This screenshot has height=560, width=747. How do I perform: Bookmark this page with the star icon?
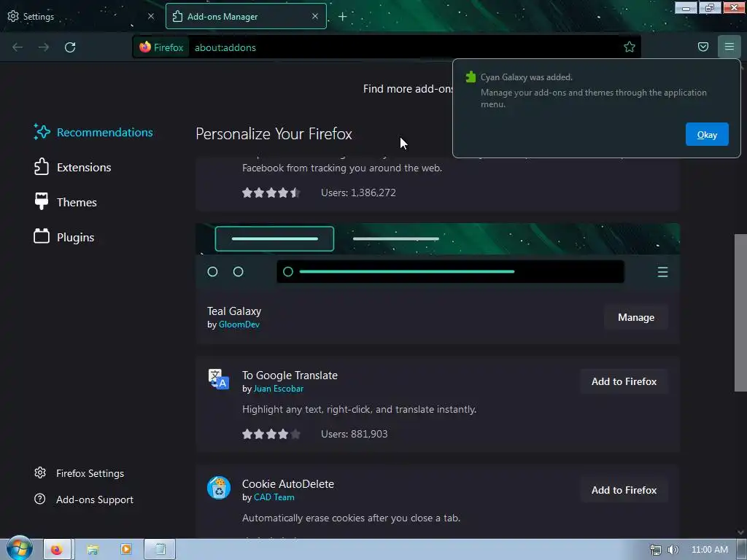coord(630,47)
